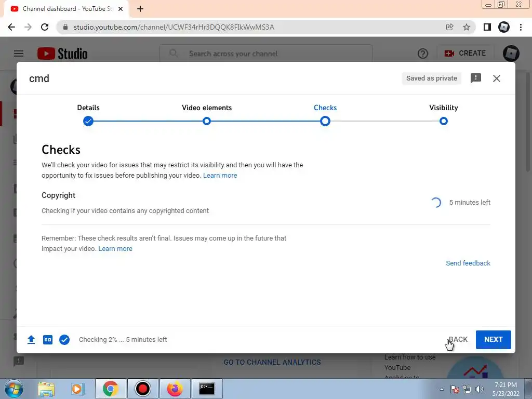Open the channel account avatar

point(511,54)
